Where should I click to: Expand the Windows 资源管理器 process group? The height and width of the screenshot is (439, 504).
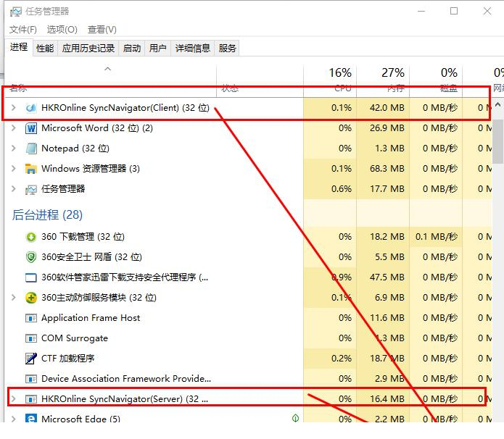pos(14,168)
